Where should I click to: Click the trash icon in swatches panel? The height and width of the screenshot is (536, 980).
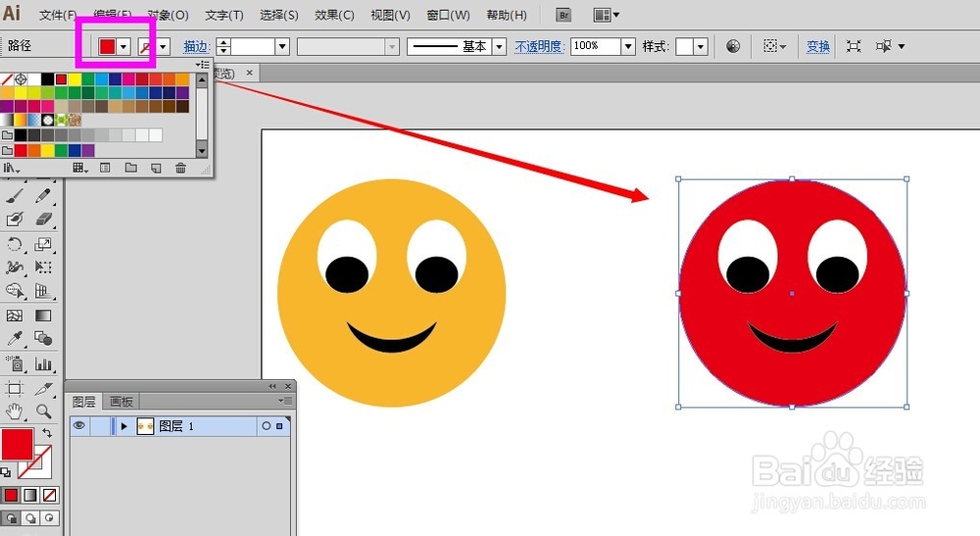point(180,168)
